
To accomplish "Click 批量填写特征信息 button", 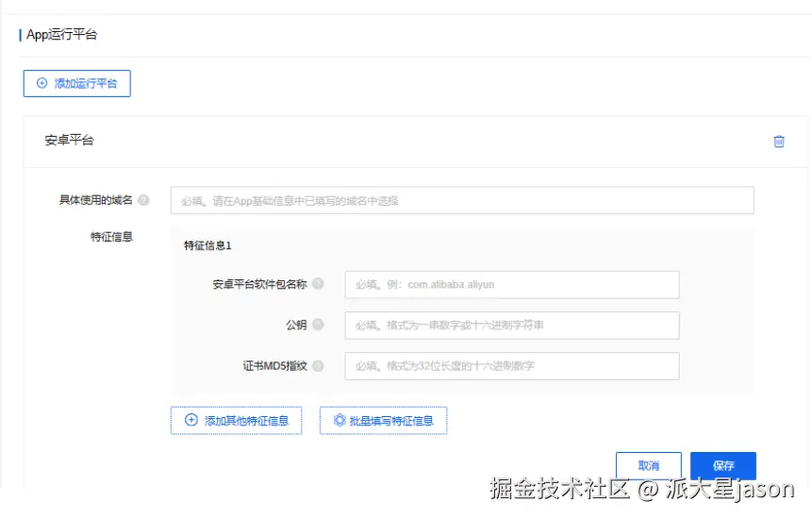I will pos(383,421).
